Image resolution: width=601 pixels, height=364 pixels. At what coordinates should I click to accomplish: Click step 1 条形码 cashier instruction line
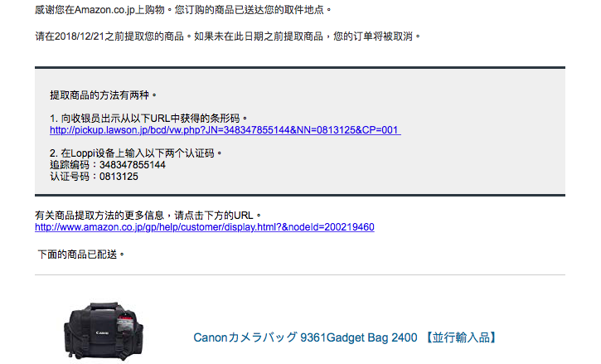point(148,118)
